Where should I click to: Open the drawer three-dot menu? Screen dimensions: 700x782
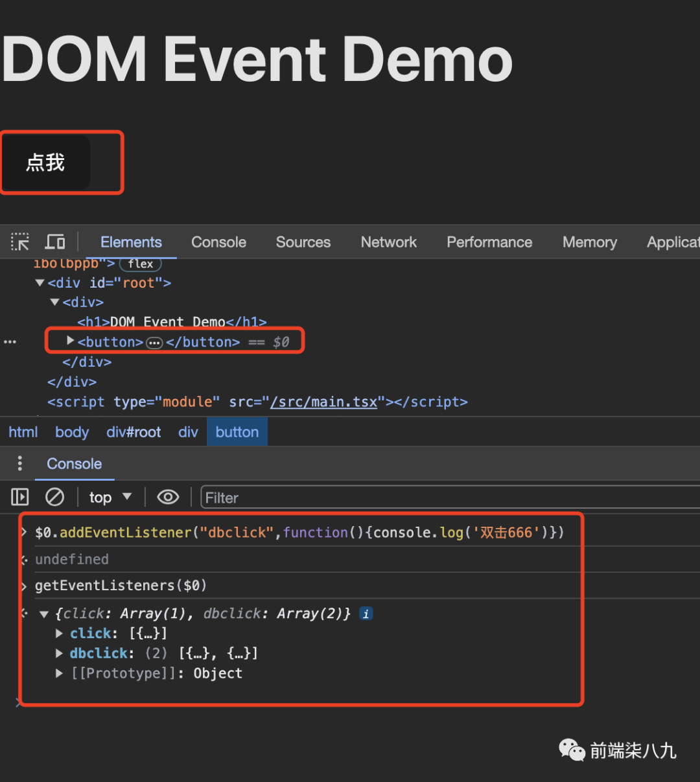[20, 463]
